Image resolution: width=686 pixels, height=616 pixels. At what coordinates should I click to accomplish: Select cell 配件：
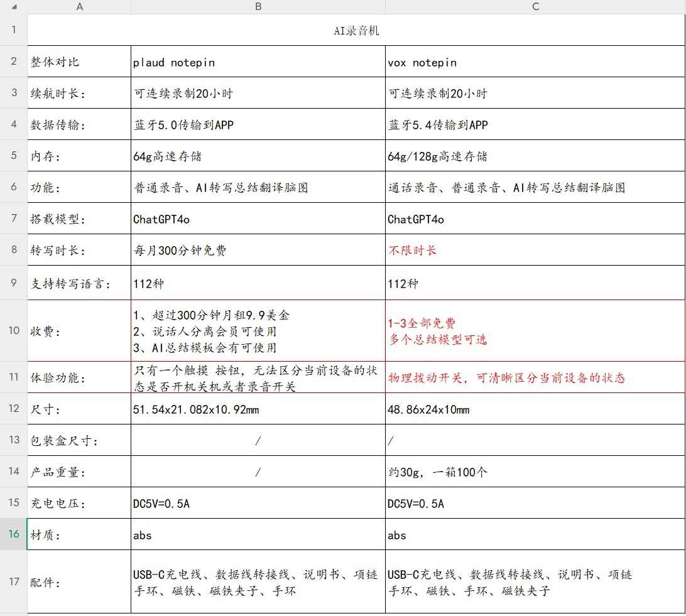coord(79,581)
